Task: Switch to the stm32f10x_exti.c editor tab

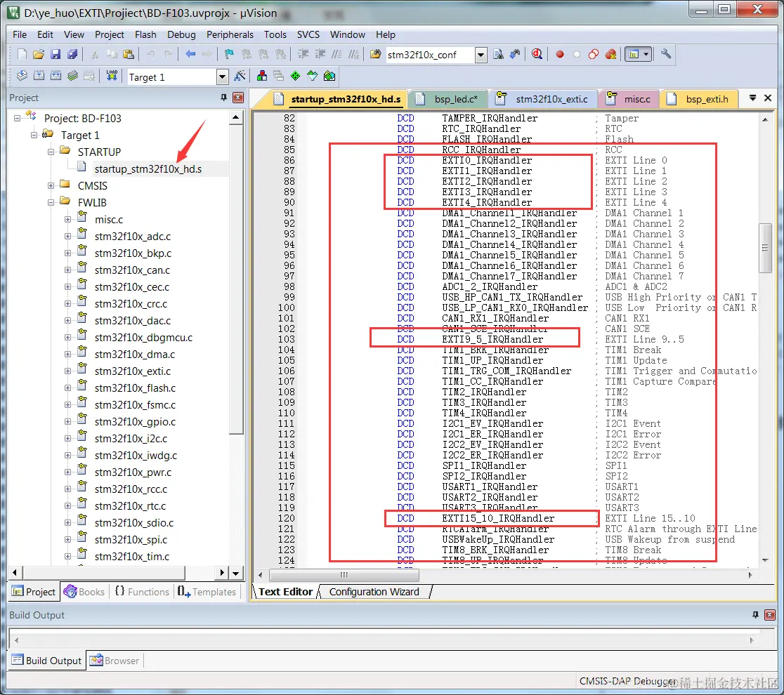Action: (x=543, y=99)
